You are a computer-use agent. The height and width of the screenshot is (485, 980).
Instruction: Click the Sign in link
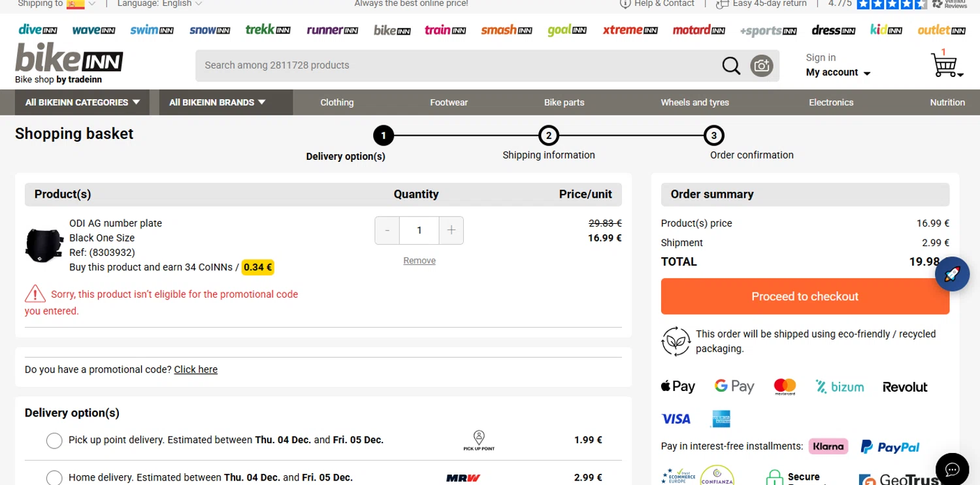tap(821, 57)
